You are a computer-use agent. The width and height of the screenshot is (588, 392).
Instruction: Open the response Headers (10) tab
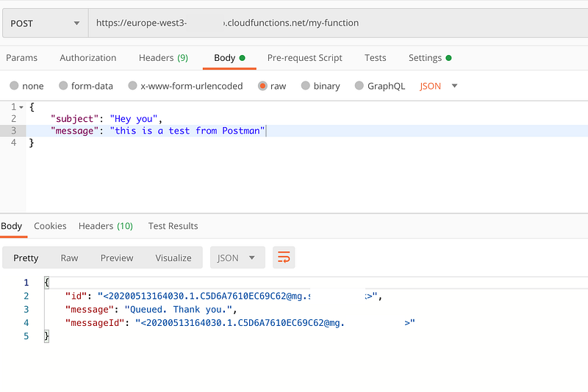click(x=106, y=226)
